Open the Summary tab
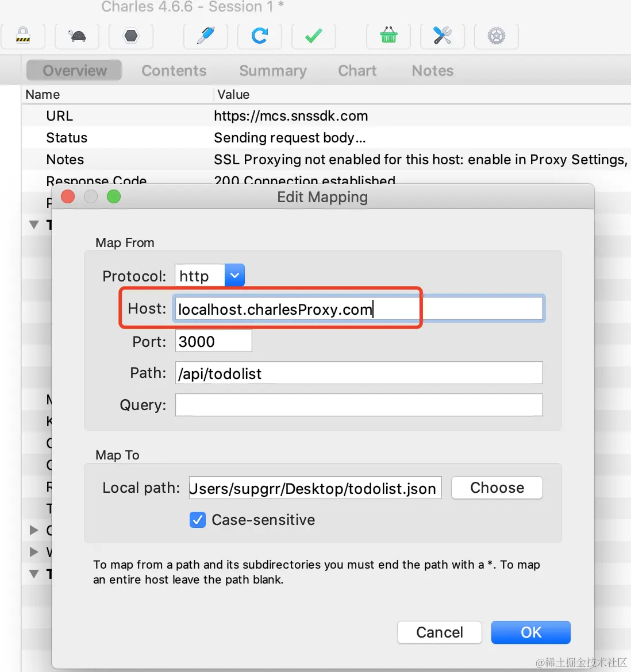The image size is (631, 672). coord(273,71)
